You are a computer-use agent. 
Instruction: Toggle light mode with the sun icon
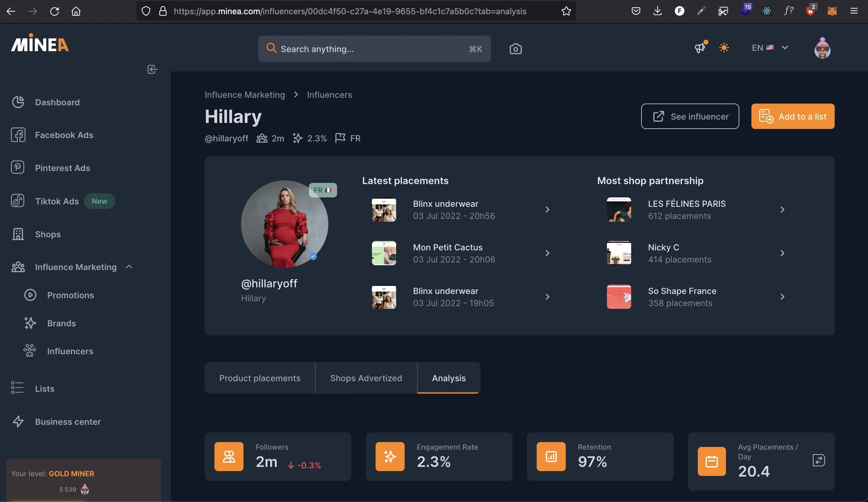(724, 48)
